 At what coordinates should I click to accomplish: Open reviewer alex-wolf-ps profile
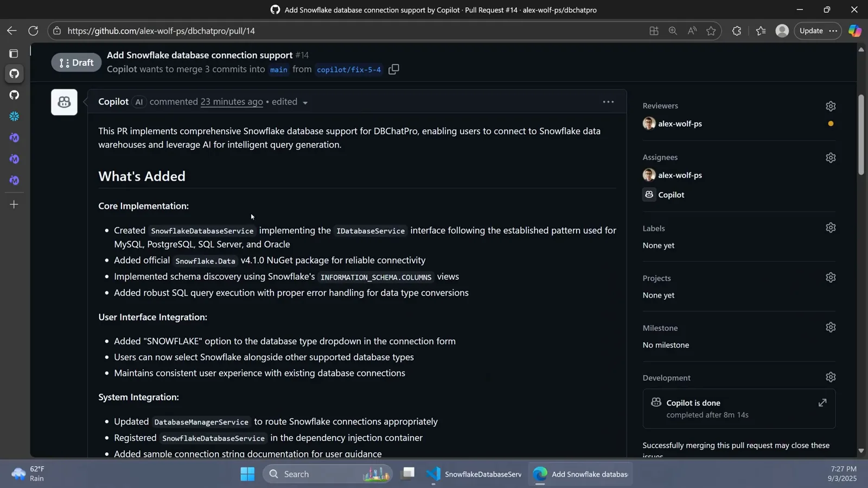[680, 124]
